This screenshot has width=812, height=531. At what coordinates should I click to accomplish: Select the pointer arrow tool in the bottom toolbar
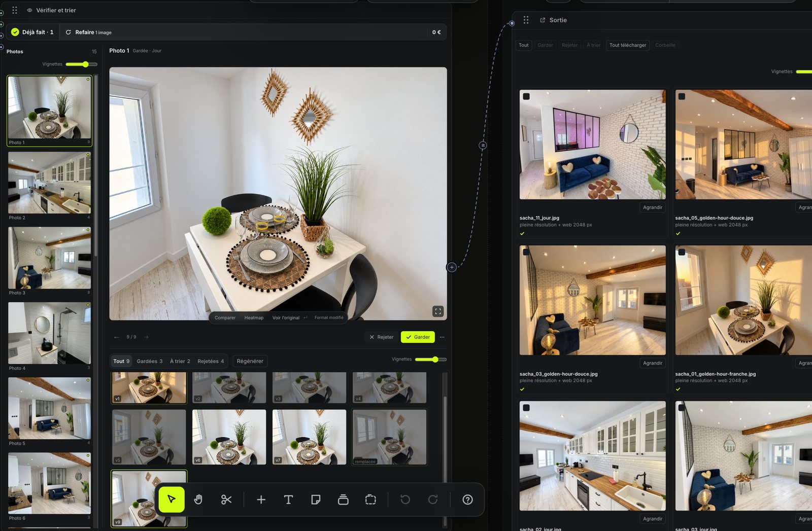pyautogui.click(x=172, y=500)
